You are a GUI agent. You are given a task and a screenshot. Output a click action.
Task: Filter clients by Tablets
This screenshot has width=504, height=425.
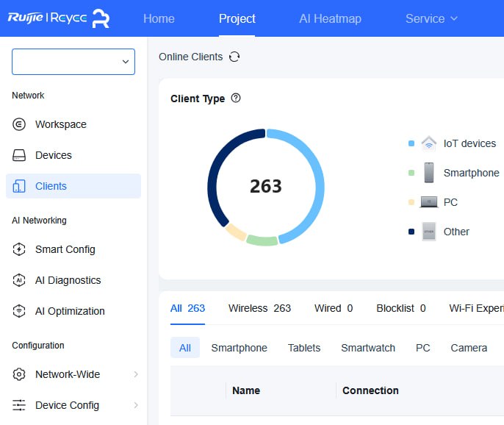pos(304,348)
